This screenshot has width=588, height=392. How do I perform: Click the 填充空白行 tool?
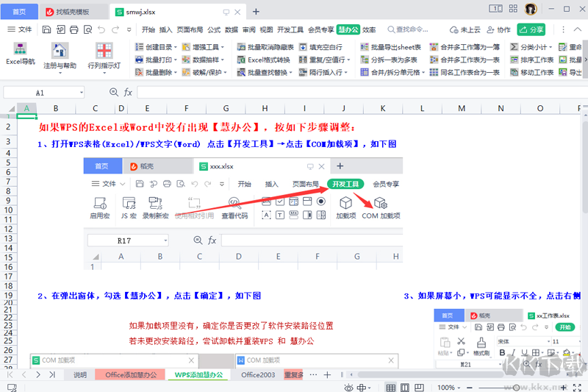[320, 47]
